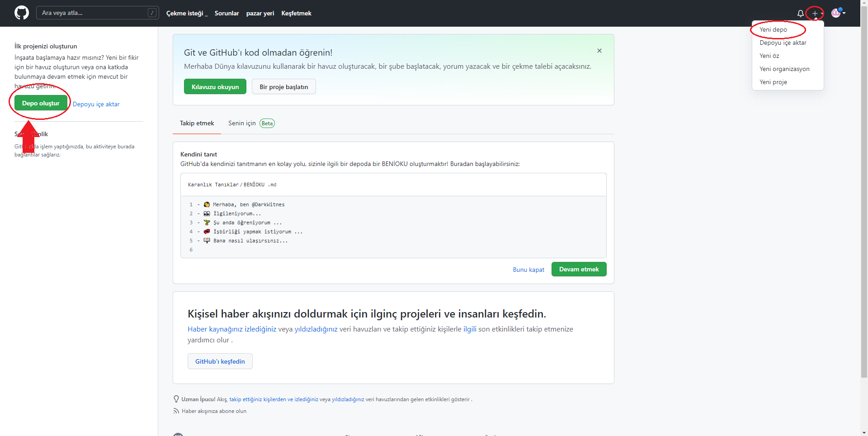
Task: Click code line 'İşbirliği yapmak istiyorum ...'
Action: click(258, 232)
